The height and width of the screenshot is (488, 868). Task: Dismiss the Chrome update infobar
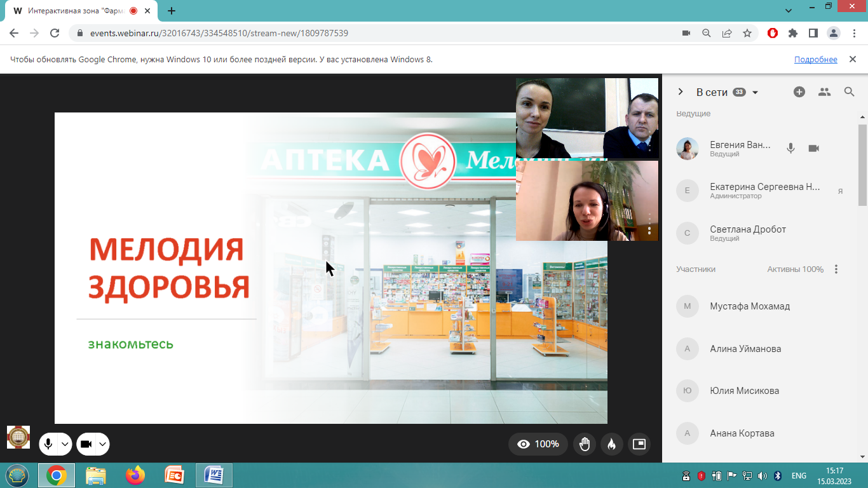[853, 59]
